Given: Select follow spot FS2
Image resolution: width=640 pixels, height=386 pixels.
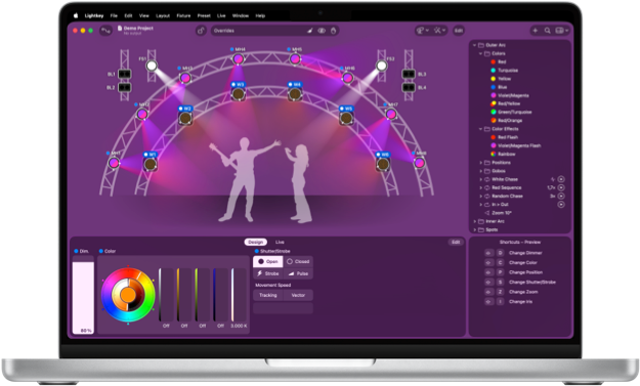Looking at the screenshot, I should click(382, 65).
